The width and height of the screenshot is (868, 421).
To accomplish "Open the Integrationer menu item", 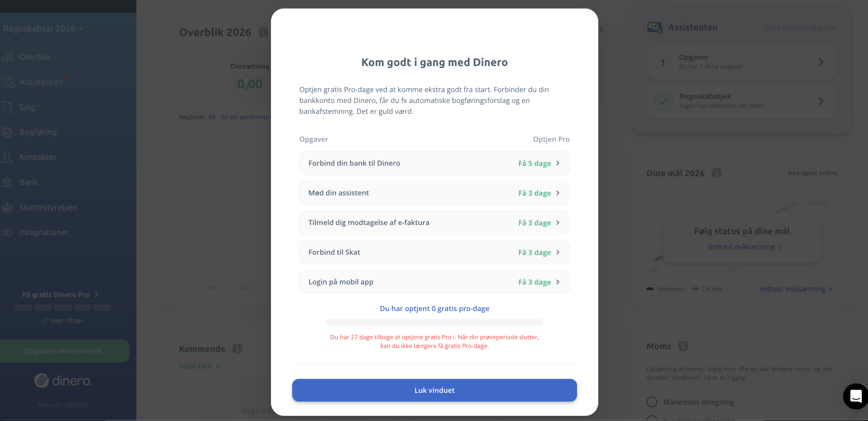I will [x=44, y=233].
